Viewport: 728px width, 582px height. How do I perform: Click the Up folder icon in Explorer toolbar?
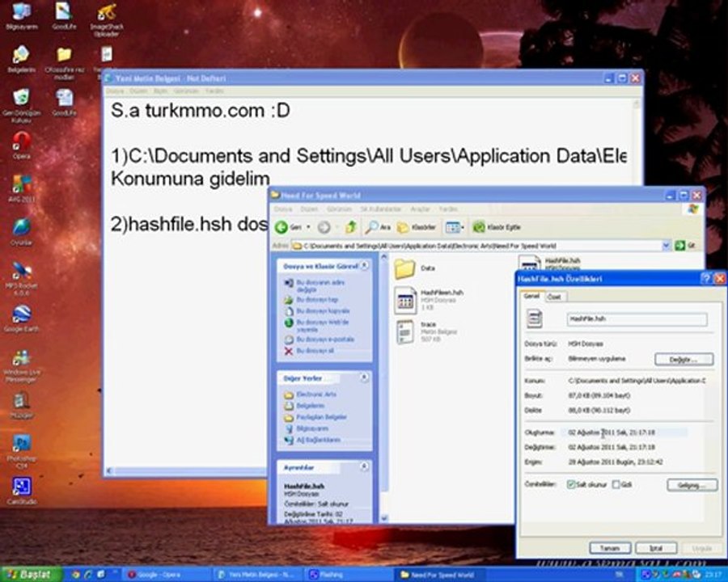351,226
